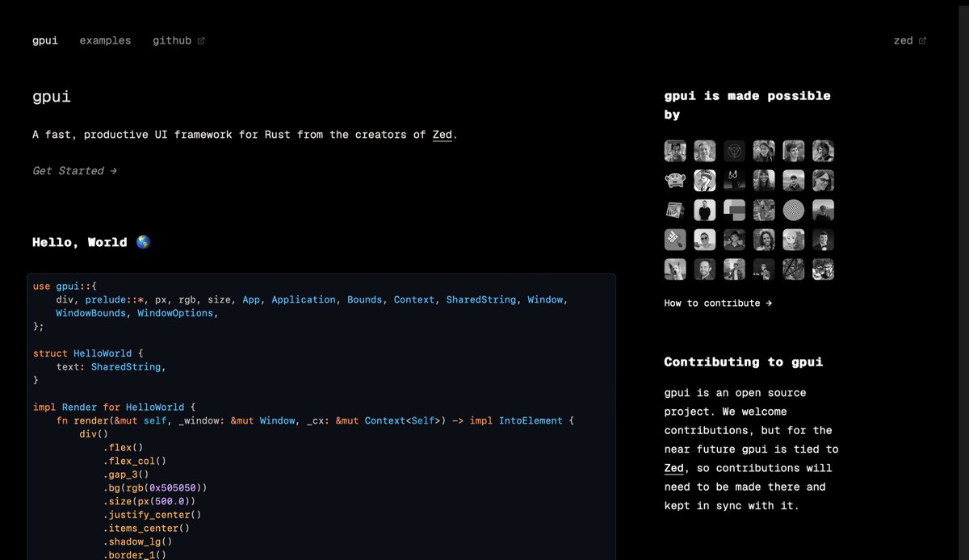The image size is (969, 560).
Task: Click 'text: SharedString,' code line
Action: pyautogui.click(x=111, y=367)
